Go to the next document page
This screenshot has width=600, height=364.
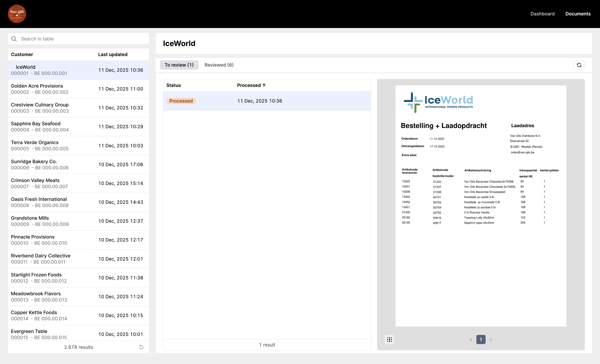pos(491,339)
